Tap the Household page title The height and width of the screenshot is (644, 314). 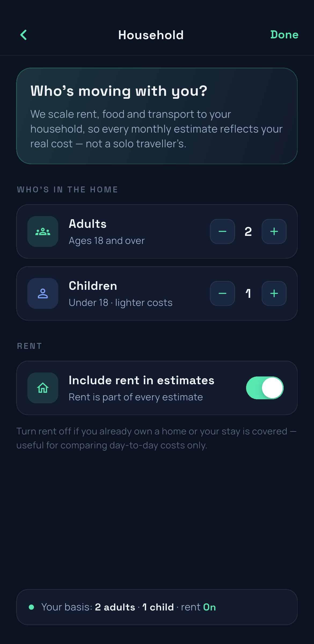click(x=151, y=35)
